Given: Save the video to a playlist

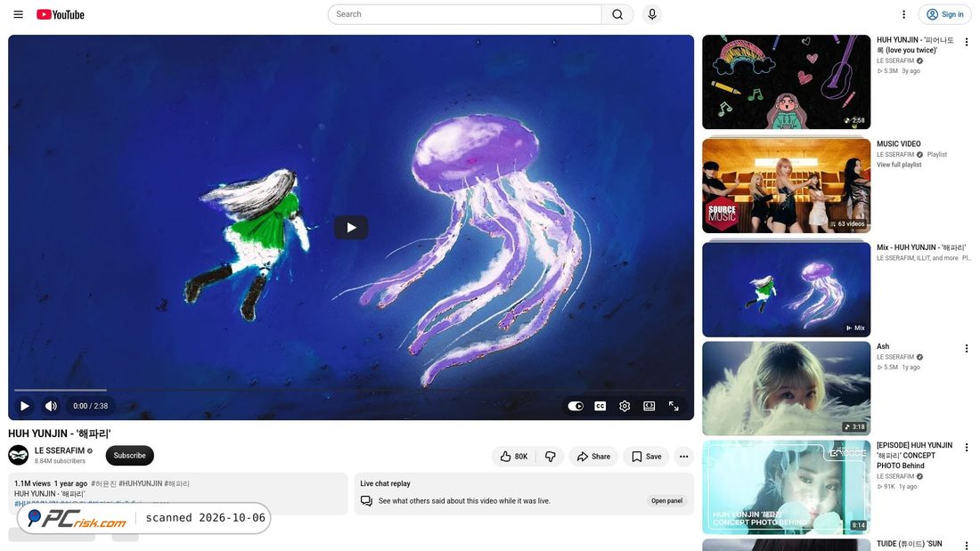Looking at the screenshot, I should coord(646,457).
